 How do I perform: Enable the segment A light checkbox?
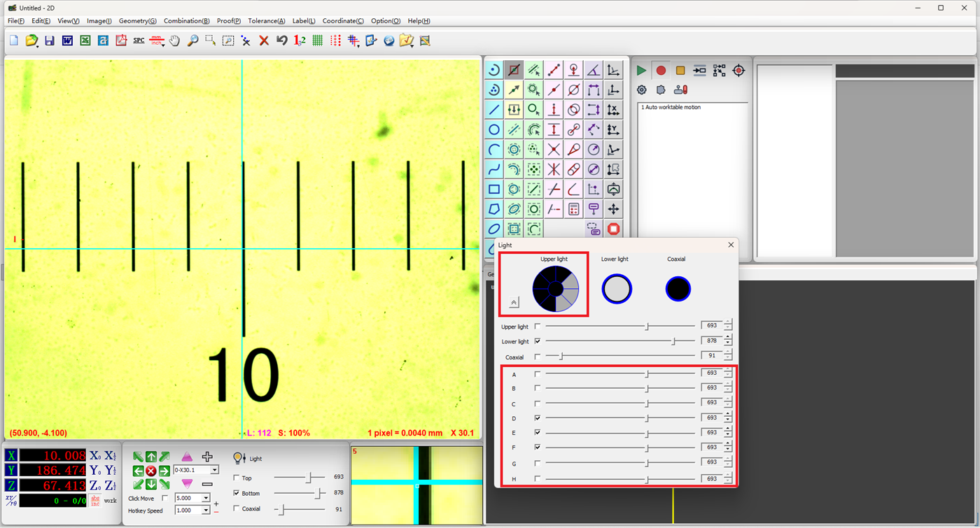pyautogui.click(x=538, y=374)
